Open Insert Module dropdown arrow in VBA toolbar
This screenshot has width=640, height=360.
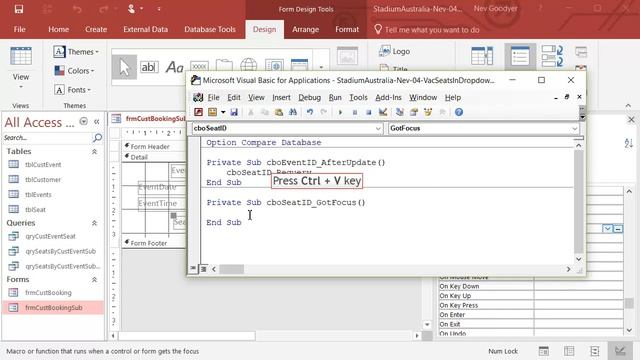[223, 112]
